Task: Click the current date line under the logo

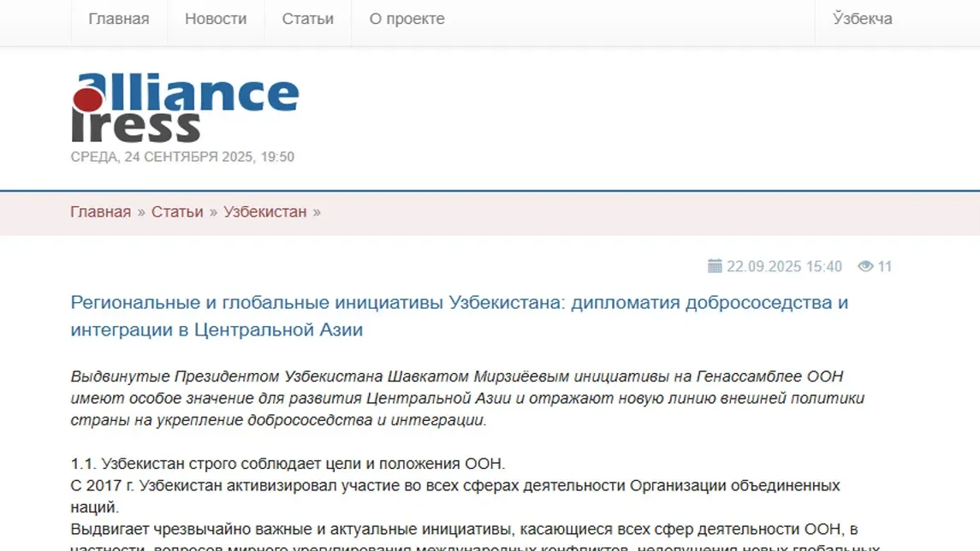Action: click(x=182, y=157)
